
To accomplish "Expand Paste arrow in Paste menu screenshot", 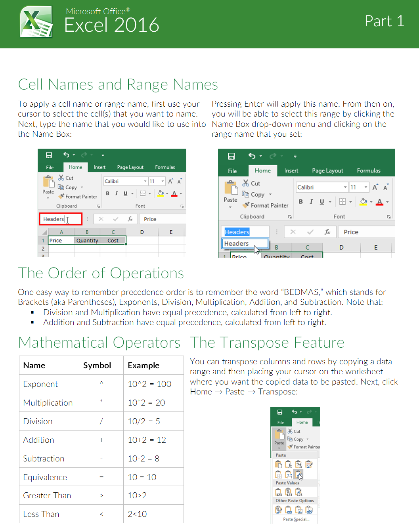I will click(279, 448).
